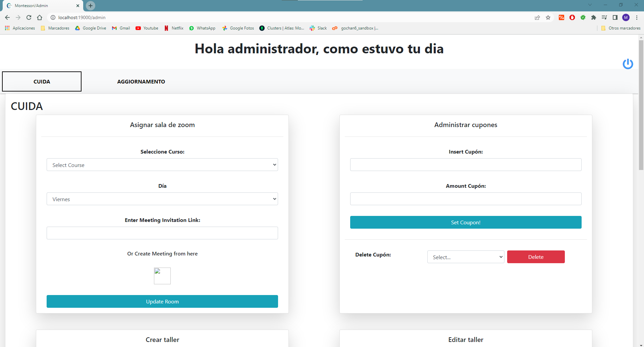This screenshot has width=644, height=347.
Task: Focus the Meeting Invitation Link field
Action: pos(162,233)
